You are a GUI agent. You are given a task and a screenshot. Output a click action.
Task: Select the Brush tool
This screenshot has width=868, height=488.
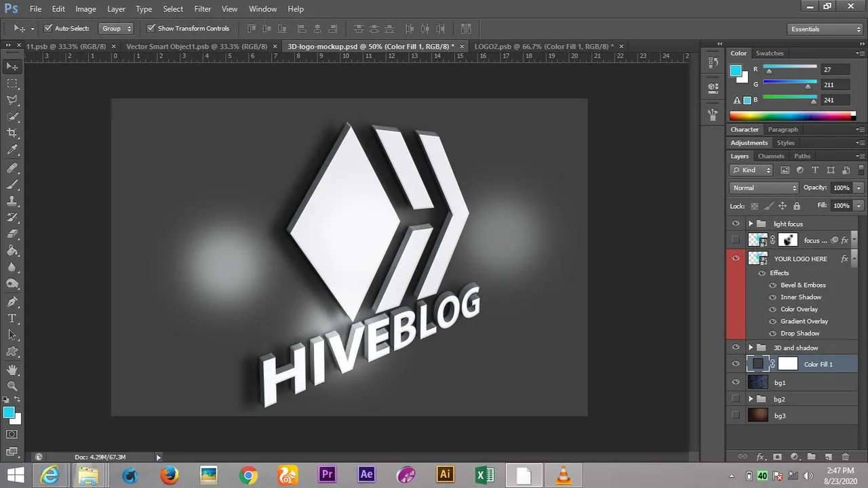coord(12,184)
